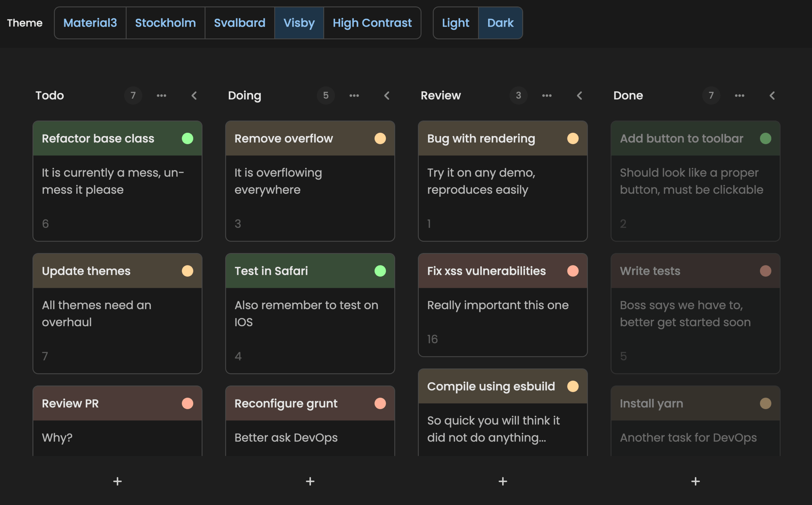
Task: Open the Done column ellipsis menu
Action: [739, 95]
